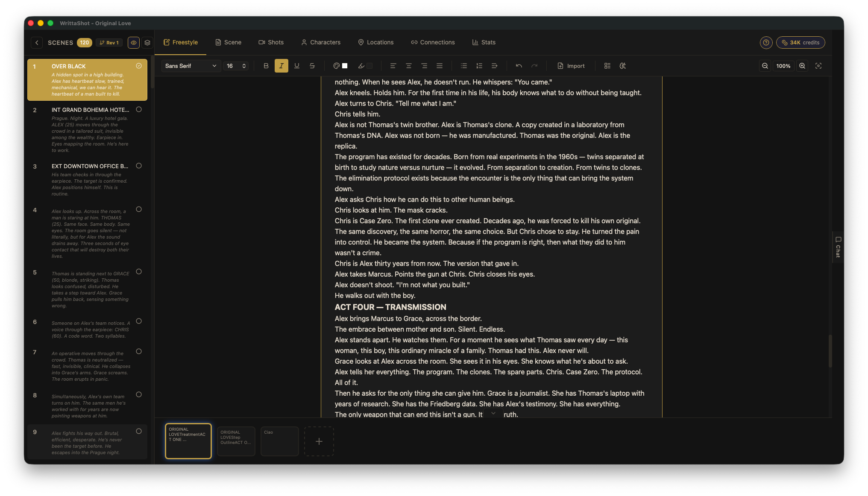Open the help question mark icon
The height and width of the screenshot is (496, 868).
click(766, 42)
